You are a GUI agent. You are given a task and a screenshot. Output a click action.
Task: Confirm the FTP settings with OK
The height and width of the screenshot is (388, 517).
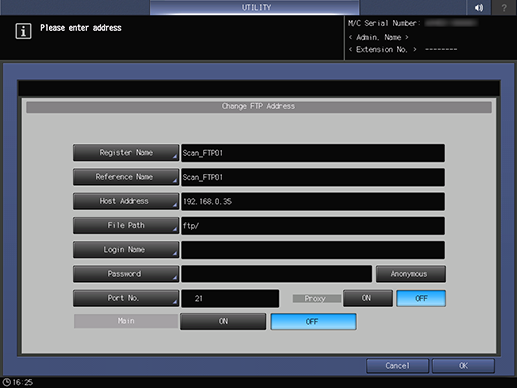coord(463,366)
